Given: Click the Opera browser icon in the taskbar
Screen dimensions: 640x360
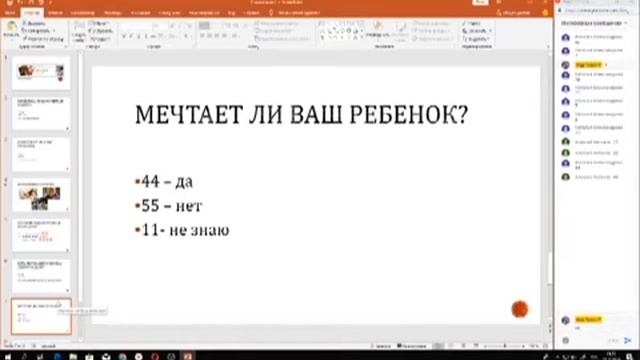Looking at the screenshot, I should [x=155, y=357].
